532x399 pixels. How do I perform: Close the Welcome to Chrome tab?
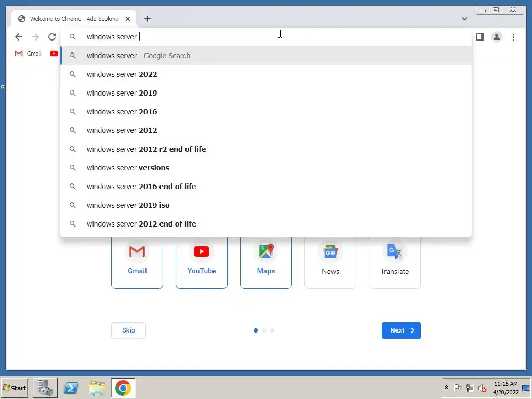pyautogui.click(x=128, y=19)
